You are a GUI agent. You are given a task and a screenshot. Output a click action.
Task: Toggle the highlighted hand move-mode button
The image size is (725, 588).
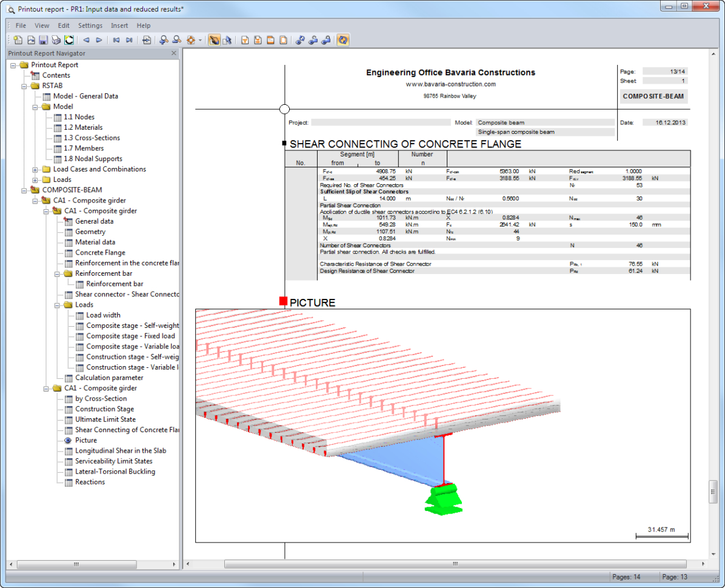pos(214,41)
